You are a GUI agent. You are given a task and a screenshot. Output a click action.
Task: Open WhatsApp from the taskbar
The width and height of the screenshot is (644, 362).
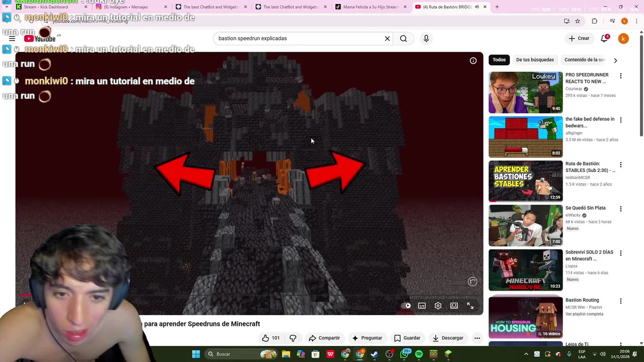coord(404,354)
